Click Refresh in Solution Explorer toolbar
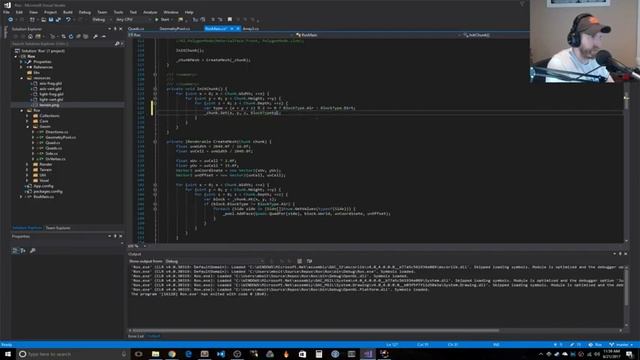Image resolution: width=640 pixels, height=360 pixels. tap(71, 36)
